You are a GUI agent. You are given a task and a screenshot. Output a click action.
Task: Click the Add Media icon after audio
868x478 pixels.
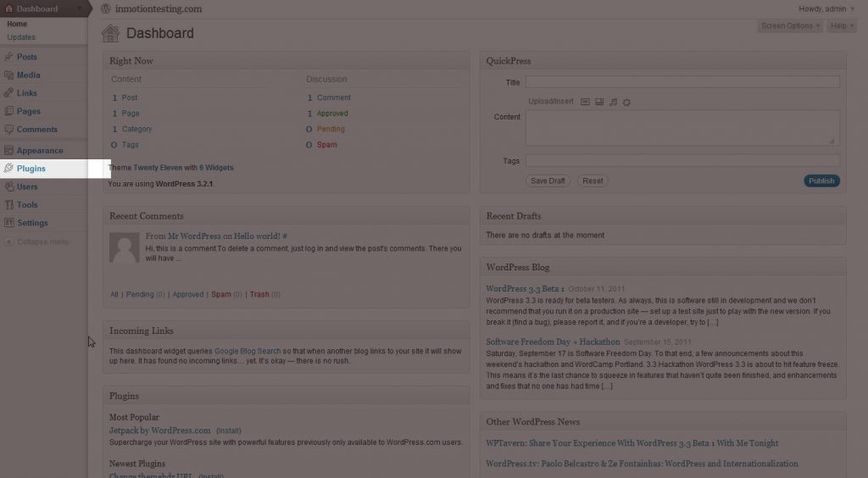[x=626, y=103]
